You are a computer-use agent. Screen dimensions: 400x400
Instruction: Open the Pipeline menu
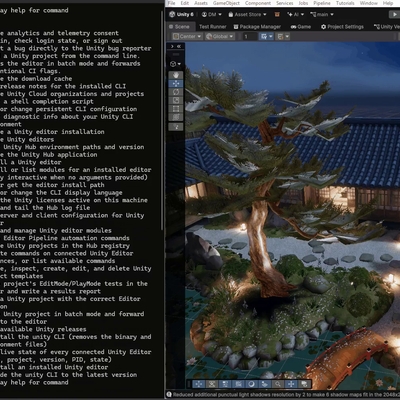pos(322,3)
